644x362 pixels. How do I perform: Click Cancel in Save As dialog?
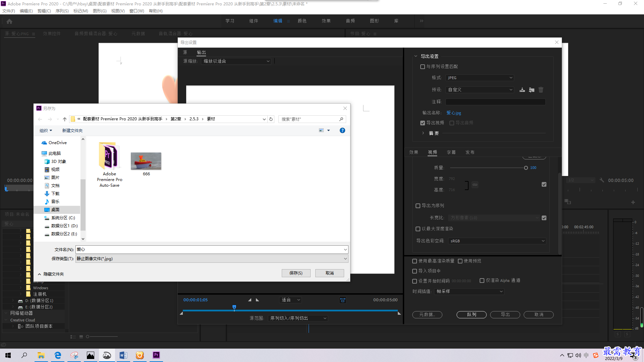330,273
